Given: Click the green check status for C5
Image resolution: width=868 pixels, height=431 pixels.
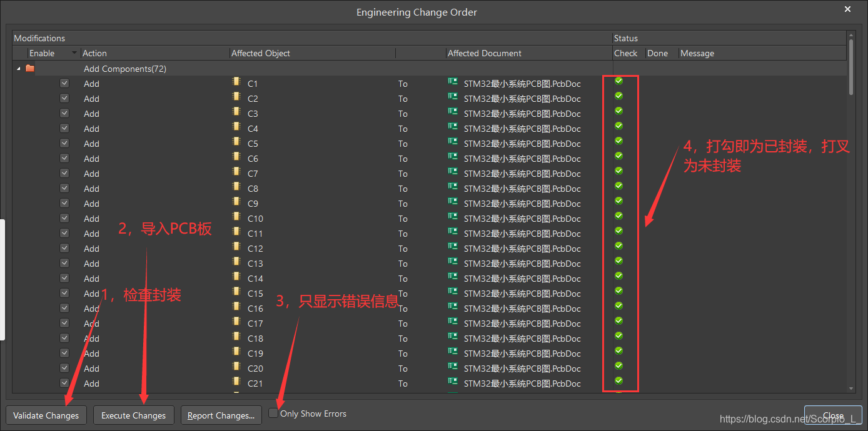Looking at the screenshot, I should tap(618, 141).
